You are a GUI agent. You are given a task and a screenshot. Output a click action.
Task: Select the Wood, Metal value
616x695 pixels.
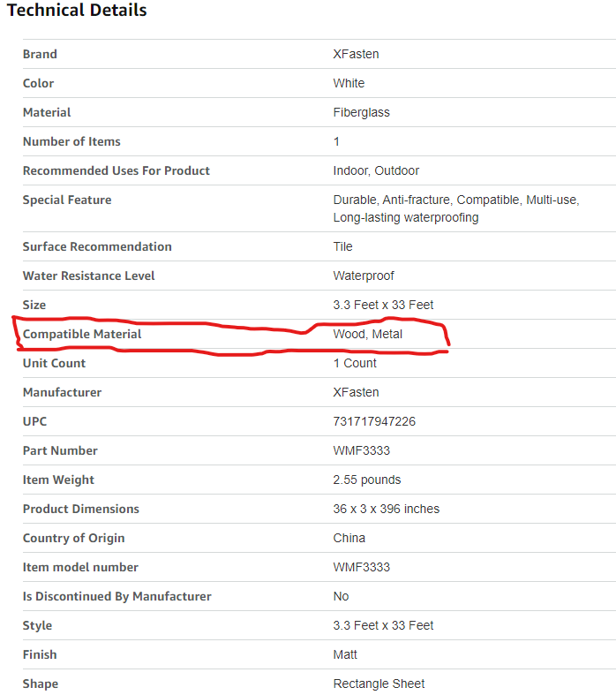pyautogui.click(x=367, y=334)
